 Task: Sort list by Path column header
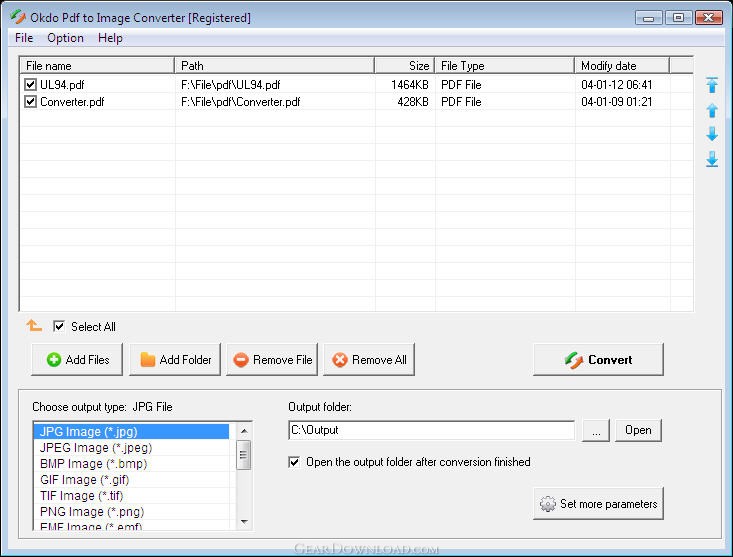[x=274, y=65]
